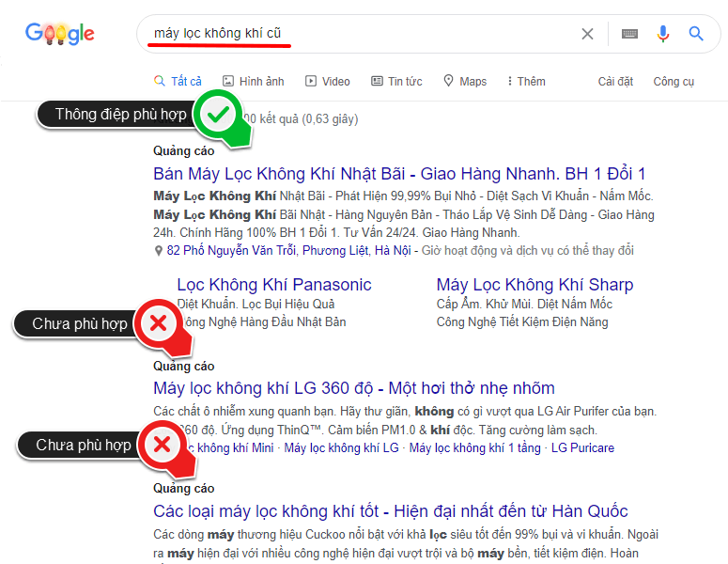Click text "Diệt Khuẩn. Lọc Bụi Hiệu Quả"
Image resolution: width=728 pixels, height=564 pixels.
[256, 304]
